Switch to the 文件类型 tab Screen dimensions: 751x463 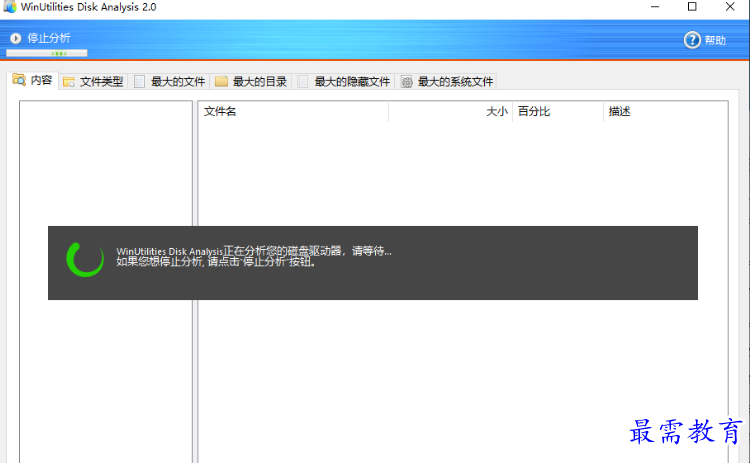click(93, 82)
